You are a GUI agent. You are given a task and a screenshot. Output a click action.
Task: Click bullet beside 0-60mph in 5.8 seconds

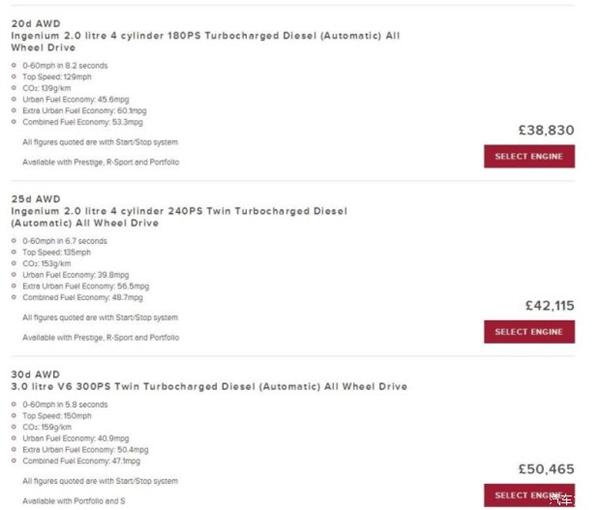pyautogui.click(x=14, y=404)
